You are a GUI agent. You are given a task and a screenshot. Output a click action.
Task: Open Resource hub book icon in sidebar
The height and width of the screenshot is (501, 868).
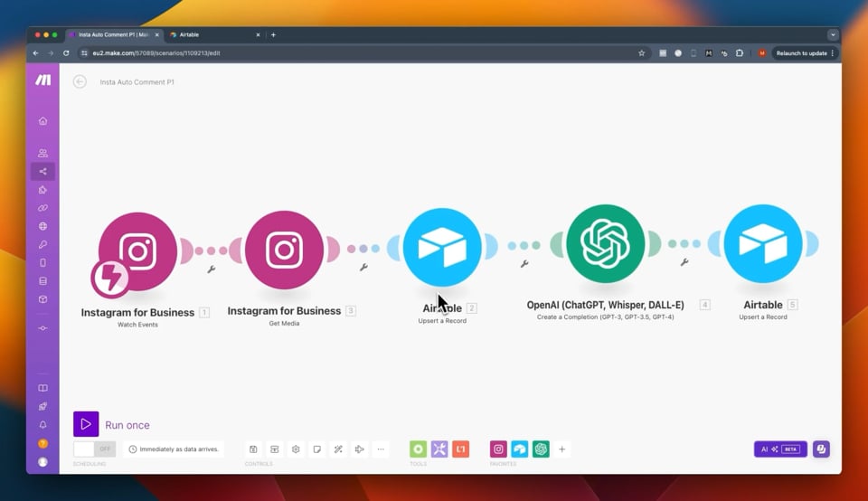pos(42,388)
